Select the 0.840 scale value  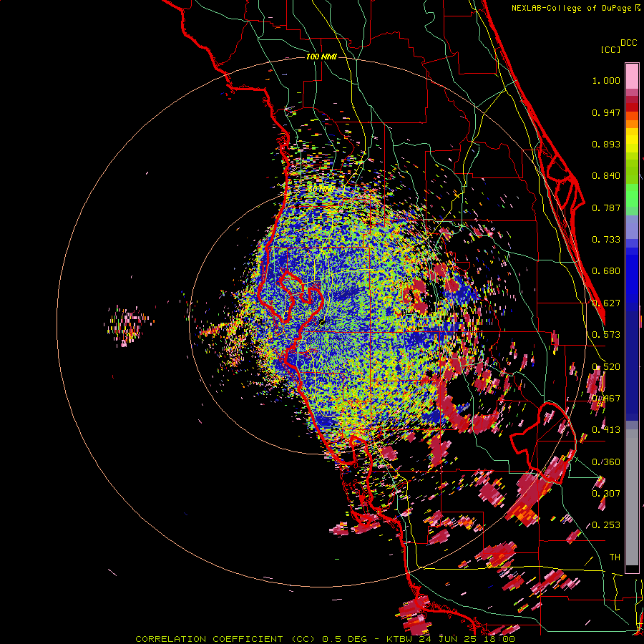tap(606, 176)
